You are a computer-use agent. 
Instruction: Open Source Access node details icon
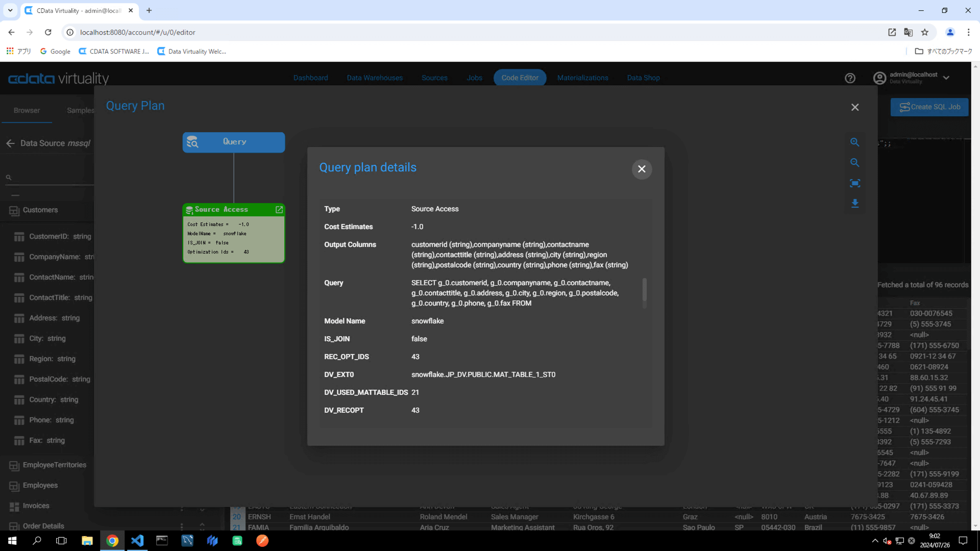point(279,210)
